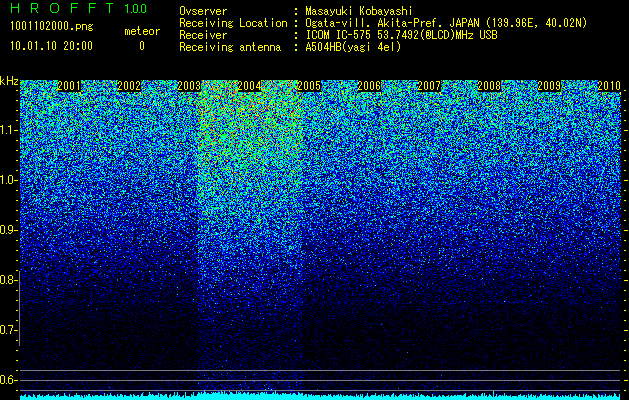Click the observer name Masayuki Kobayashi
629x400 pixels.
click(x=359, y=11)
